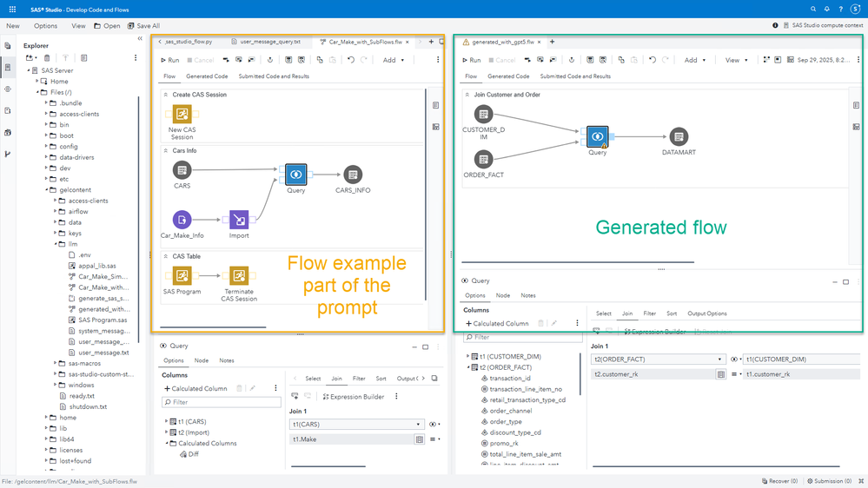Select the New CAS Session node

(182, 115)
